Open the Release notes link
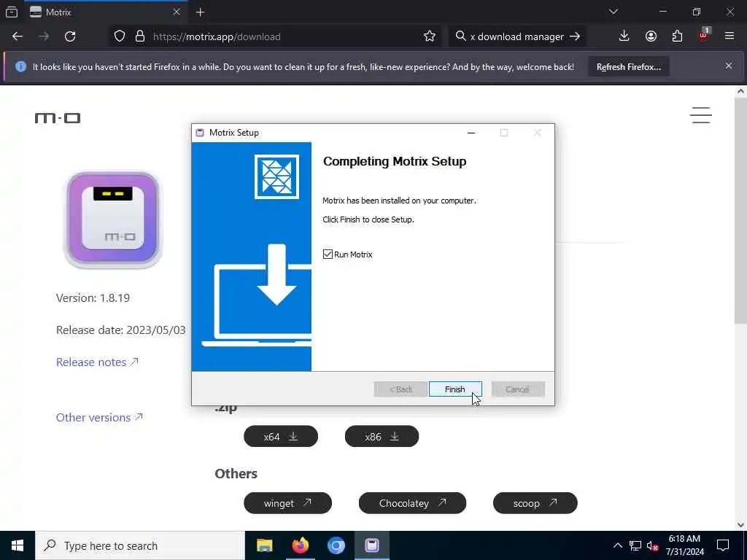Image resolution: width=747 pixels, height=560 pixels. pyautogui.click(x=97, y=362)
